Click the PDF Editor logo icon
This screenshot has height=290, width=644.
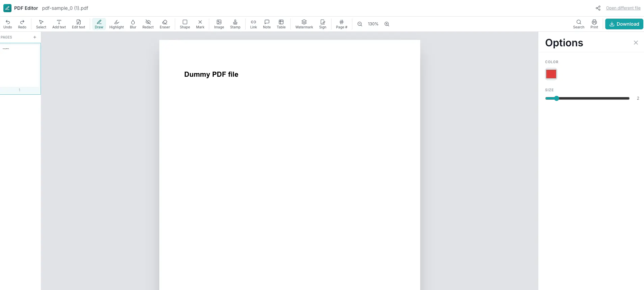tap(7, 8)
